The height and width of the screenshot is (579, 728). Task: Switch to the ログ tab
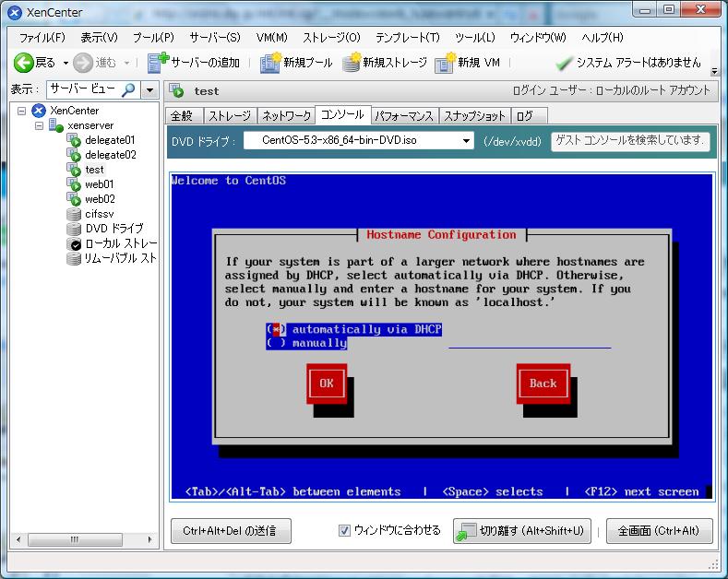click(x=529, y=115)
